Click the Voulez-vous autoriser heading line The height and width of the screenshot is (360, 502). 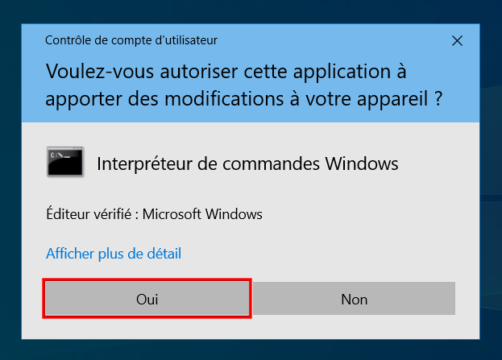click(226, 72)
